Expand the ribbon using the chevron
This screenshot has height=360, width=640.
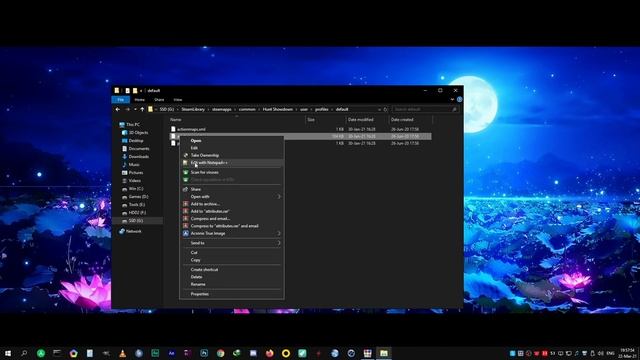pyautogui.click(x=452, y=100)
